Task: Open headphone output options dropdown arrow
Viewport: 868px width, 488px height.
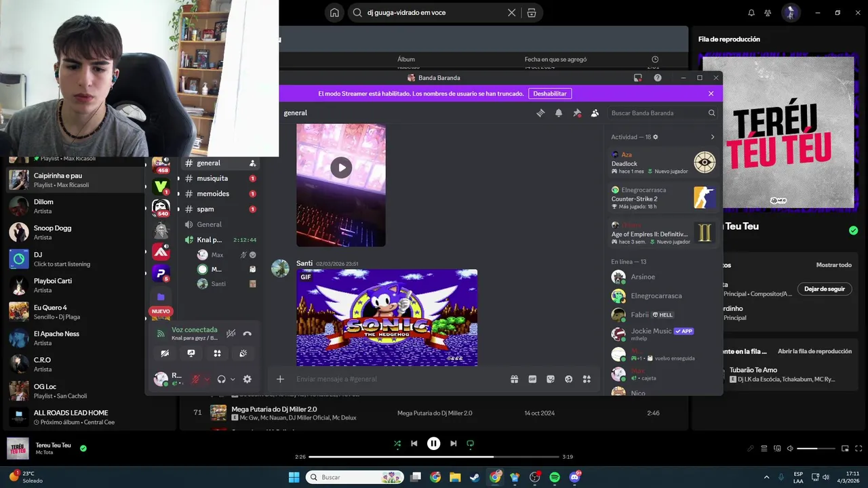Action: point(233,380)
